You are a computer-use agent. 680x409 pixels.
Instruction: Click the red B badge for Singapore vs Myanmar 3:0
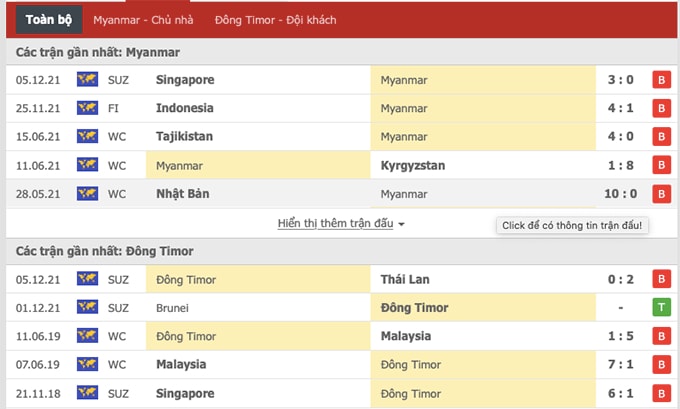[661, 80]
